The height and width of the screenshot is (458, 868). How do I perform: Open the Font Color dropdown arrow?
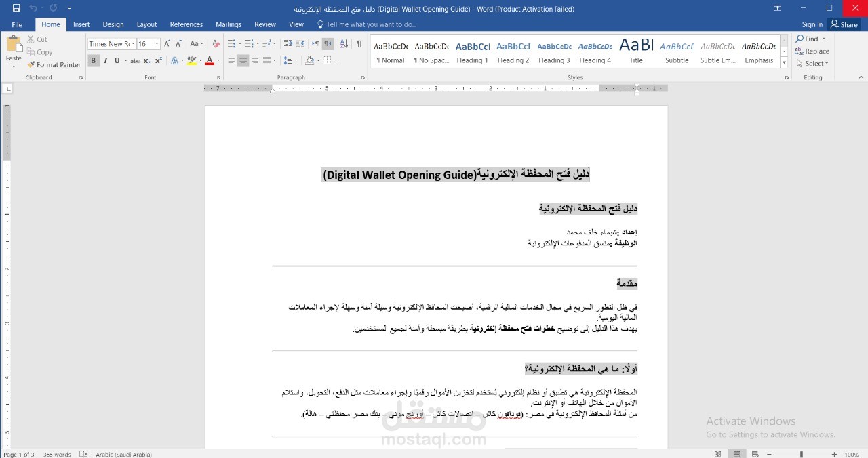(218, 61)
